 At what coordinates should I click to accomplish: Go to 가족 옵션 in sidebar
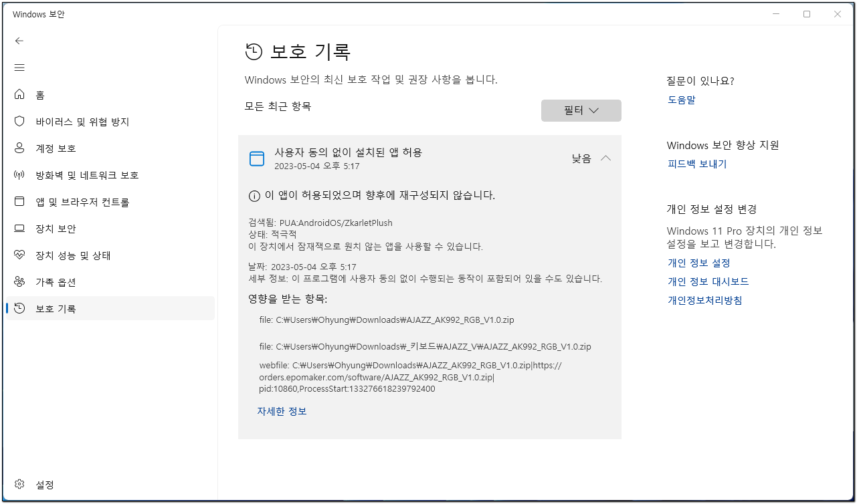[56, 282]
